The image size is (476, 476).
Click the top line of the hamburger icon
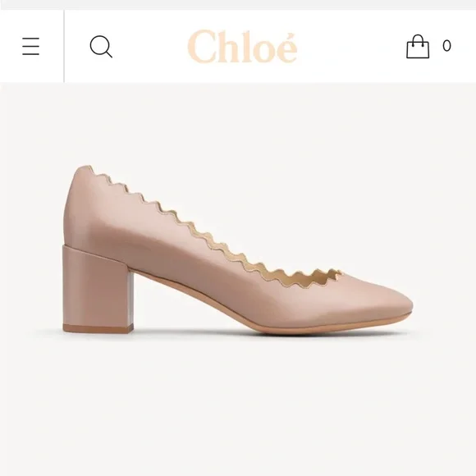30,39
